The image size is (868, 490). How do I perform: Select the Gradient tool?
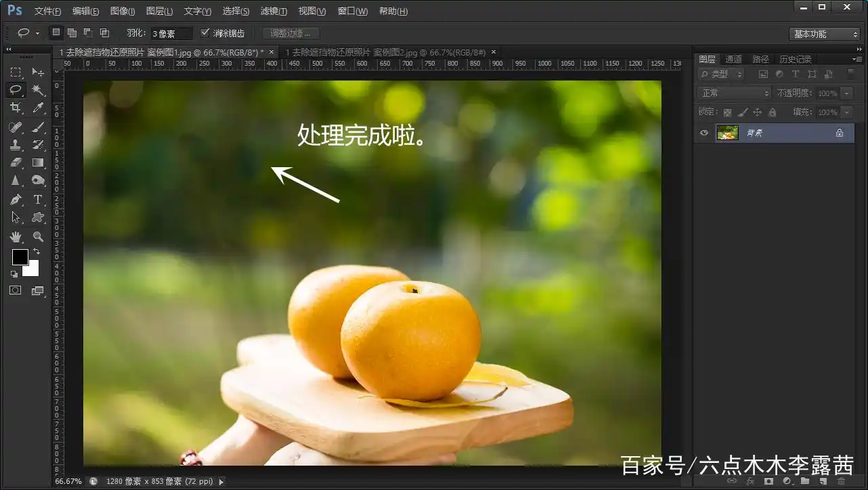(38, 162)
